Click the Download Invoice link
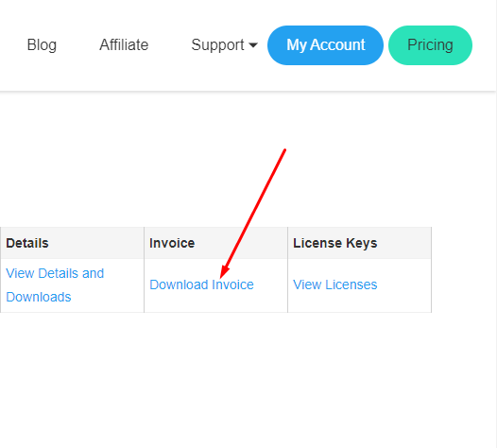 pos(201,284)
